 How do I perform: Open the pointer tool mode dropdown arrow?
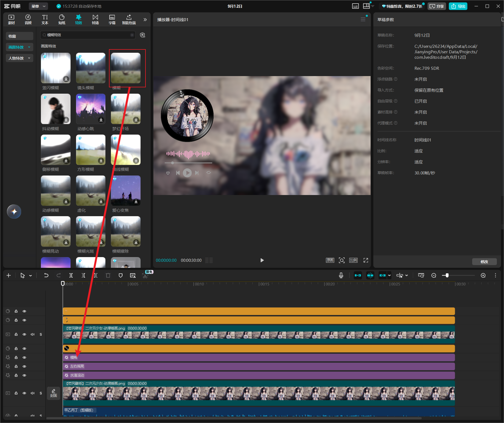(30, 275)
